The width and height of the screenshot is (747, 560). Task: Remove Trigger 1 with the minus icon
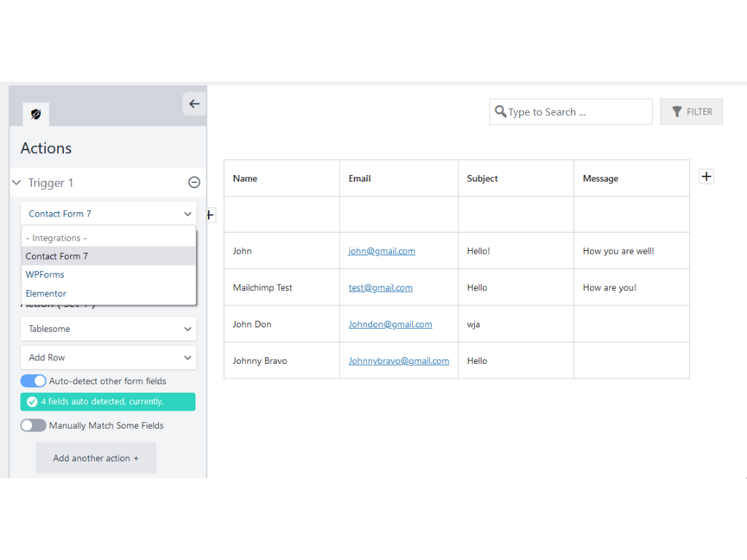click(194, 183)
